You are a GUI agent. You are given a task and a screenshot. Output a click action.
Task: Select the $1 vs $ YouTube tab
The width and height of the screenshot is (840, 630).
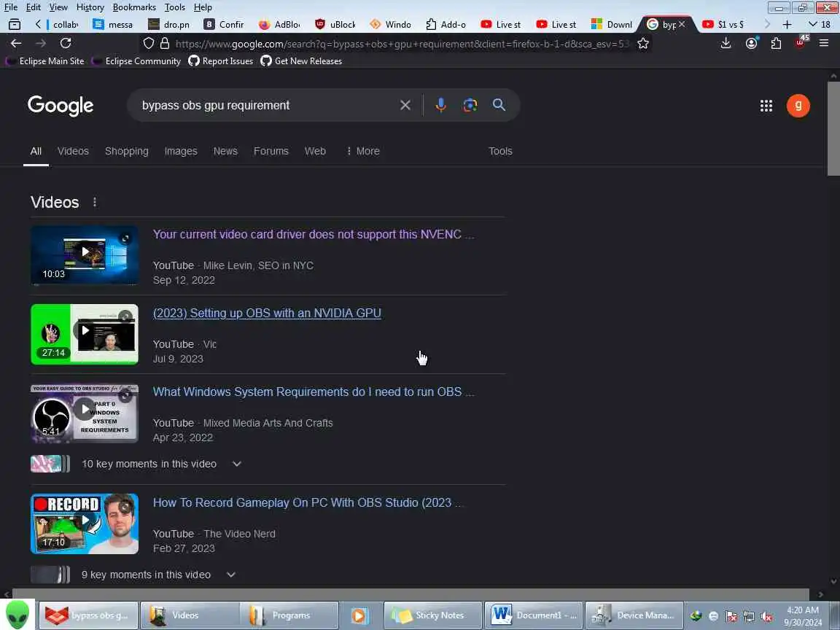(x=724, y=25)
